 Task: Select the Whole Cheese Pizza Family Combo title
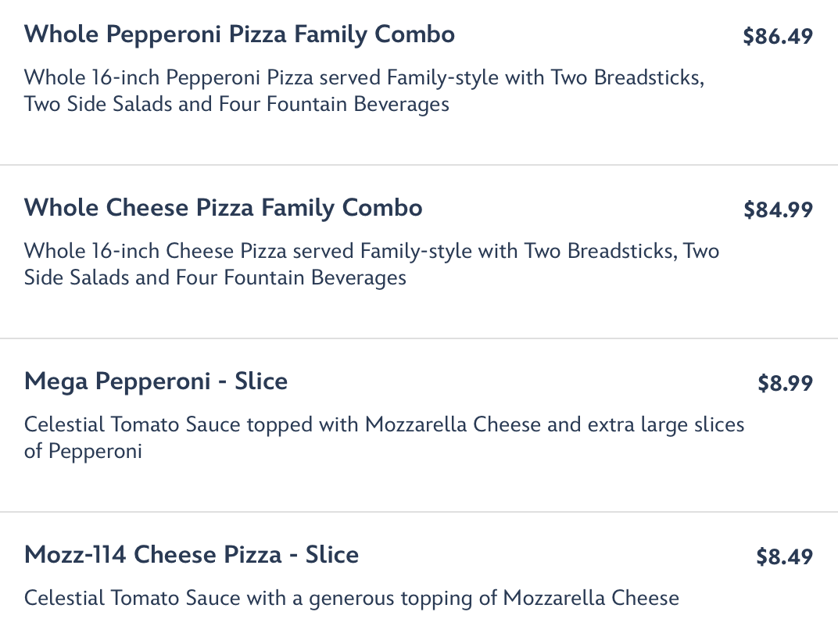pyautogui.click(x=223, y=208)
